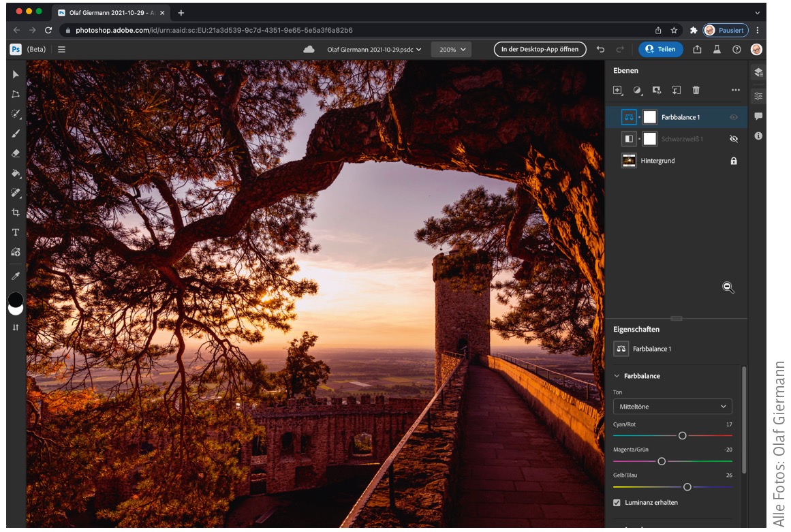791x532 pixels.
Task: Hide the Farbbalance 1 layer
Action: (734, 117)
